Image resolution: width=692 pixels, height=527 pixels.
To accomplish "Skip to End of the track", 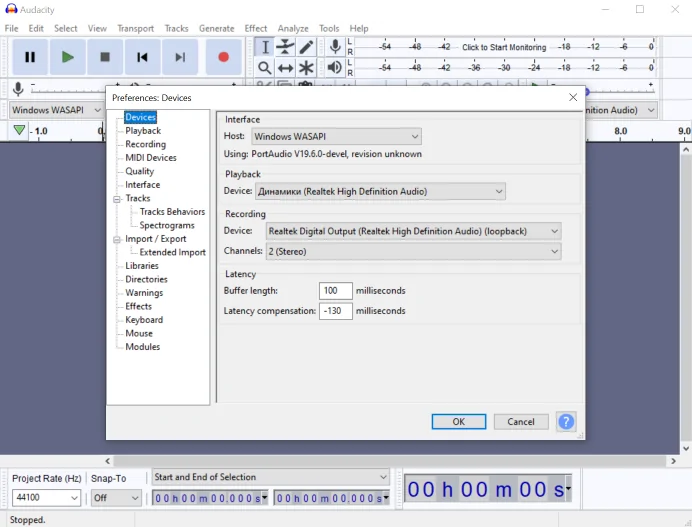I will tap(180, 57).
